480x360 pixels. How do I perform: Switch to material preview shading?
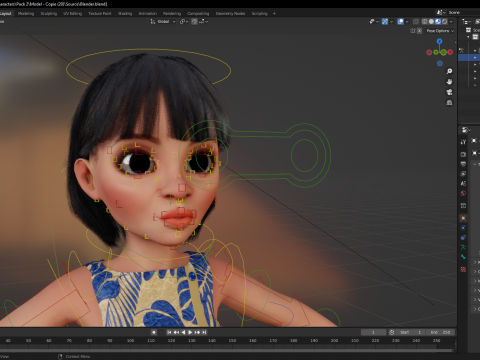[438, 22]
